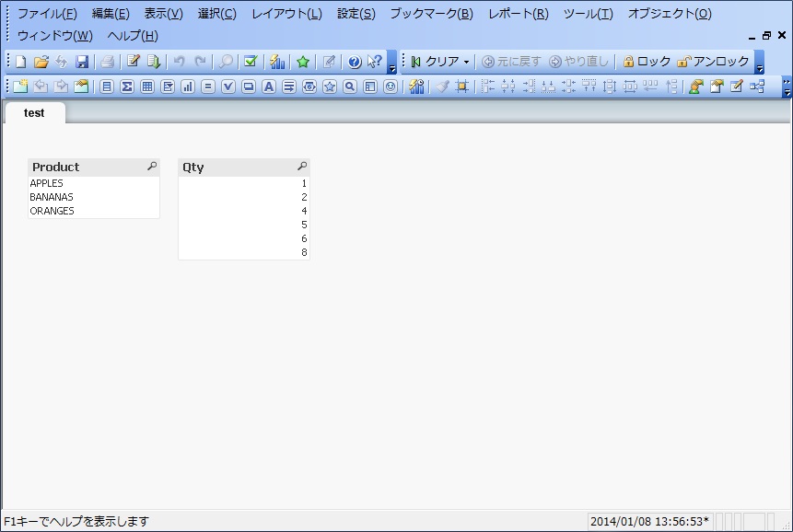Open the 編集(E) menu
The height and width of the screenshot is (532, 793).
[111, 14]
